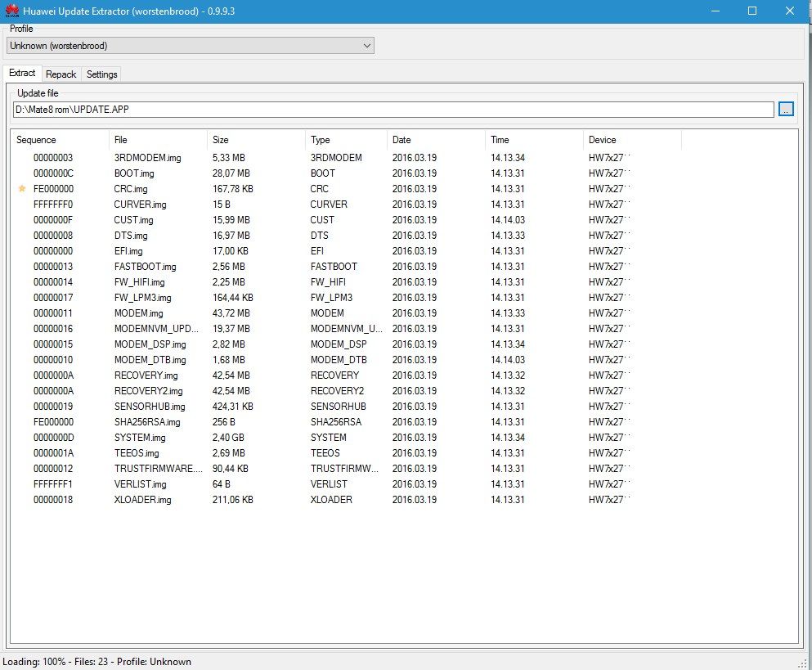Close the Huawei Update Extractor window
Image resolution: width=812 pixels, height=670 pixels.
click(x=790, y=11)
